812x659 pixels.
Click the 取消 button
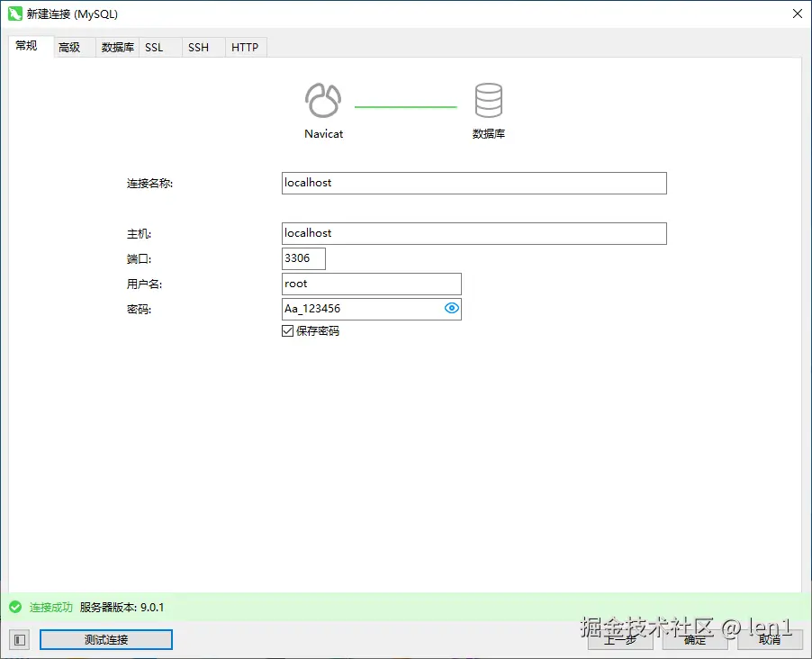pyautogui.click(x=770, y=640)
